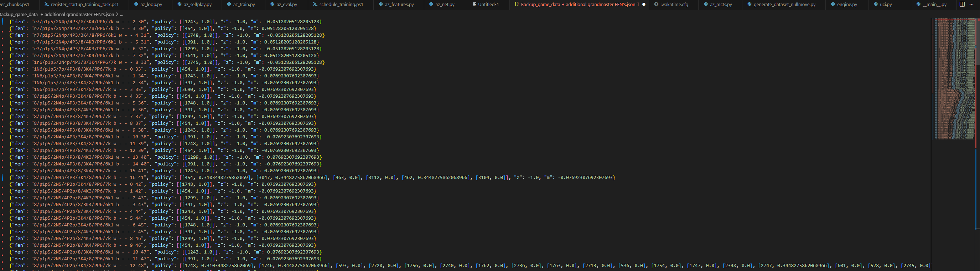The width and height of the screenshot is (980, 271).
Task: Click the text file icon on Untitled-1 tab
Action: tap(474, 5)
